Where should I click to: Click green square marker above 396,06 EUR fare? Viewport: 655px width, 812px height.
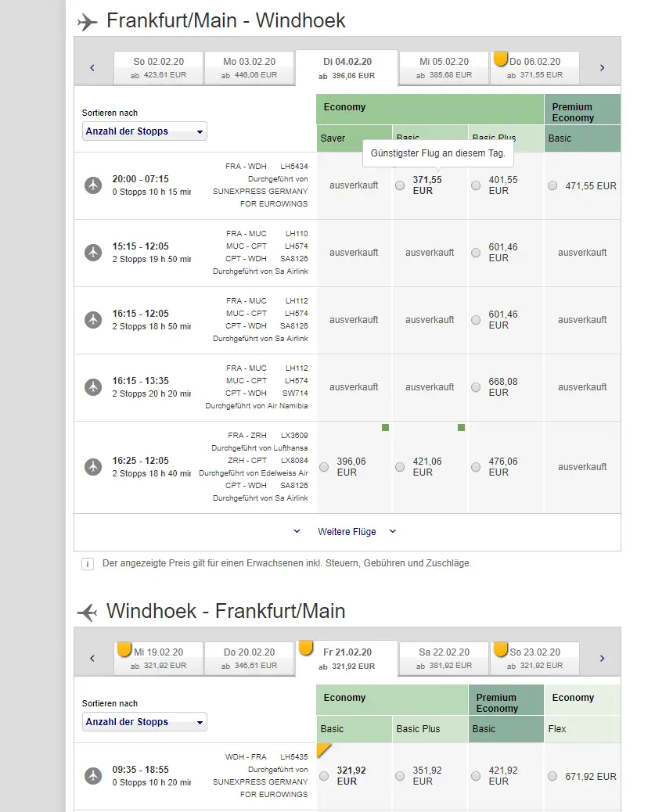click(385, 427)
